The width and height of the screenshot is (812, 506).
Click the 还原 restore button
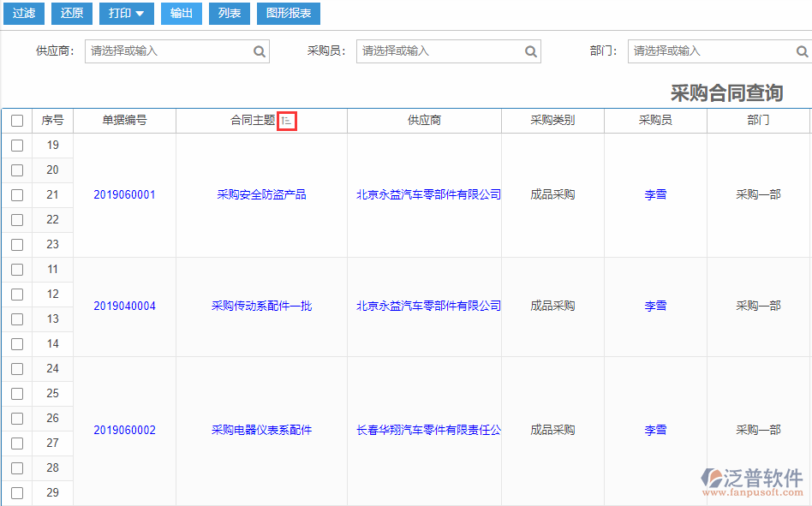tap(71, 14)
